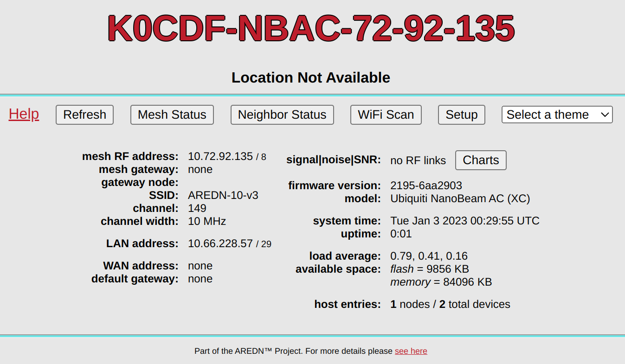
Task: Click the 'no RF links' status text
Action: [x=418, y=160]
